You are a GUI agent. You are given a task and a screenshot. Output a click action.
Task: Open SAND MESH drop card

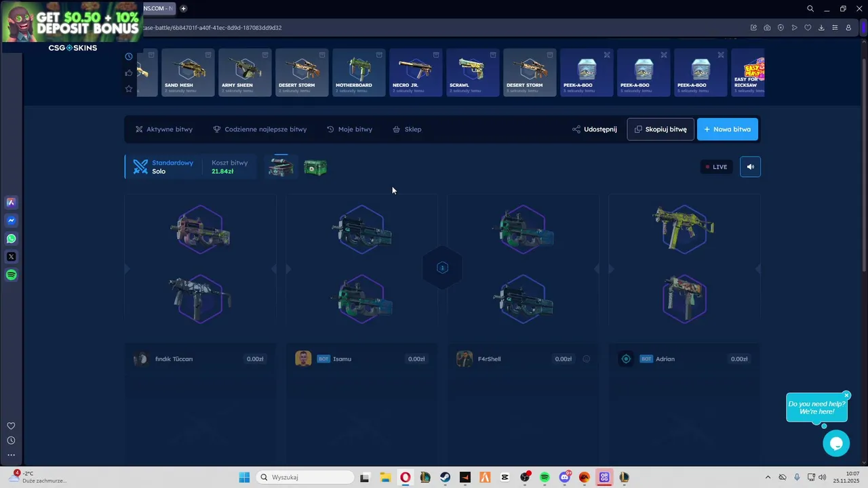click(188, 73)
